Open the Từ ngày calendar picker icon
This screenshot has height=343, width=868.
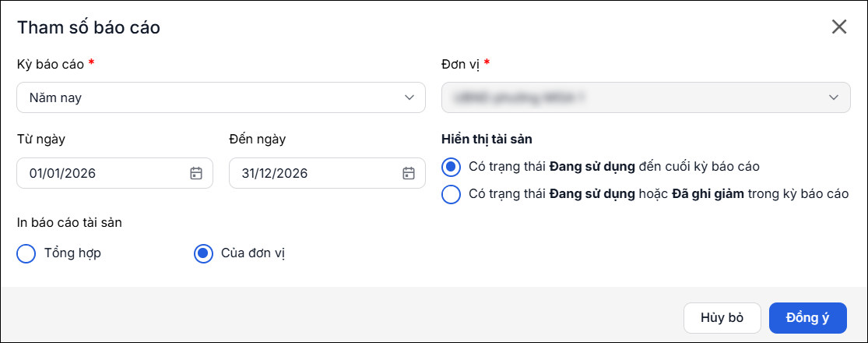196,173
